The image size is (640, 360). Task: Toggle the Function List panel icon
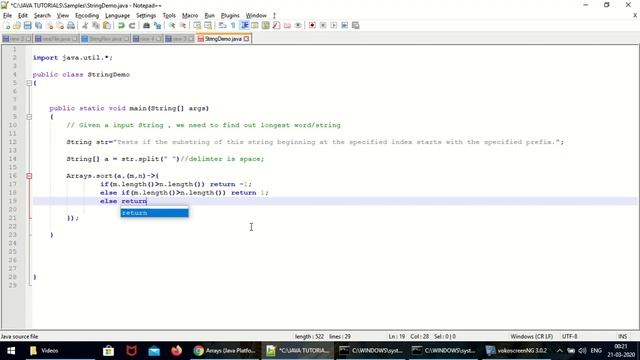[276, 25]
